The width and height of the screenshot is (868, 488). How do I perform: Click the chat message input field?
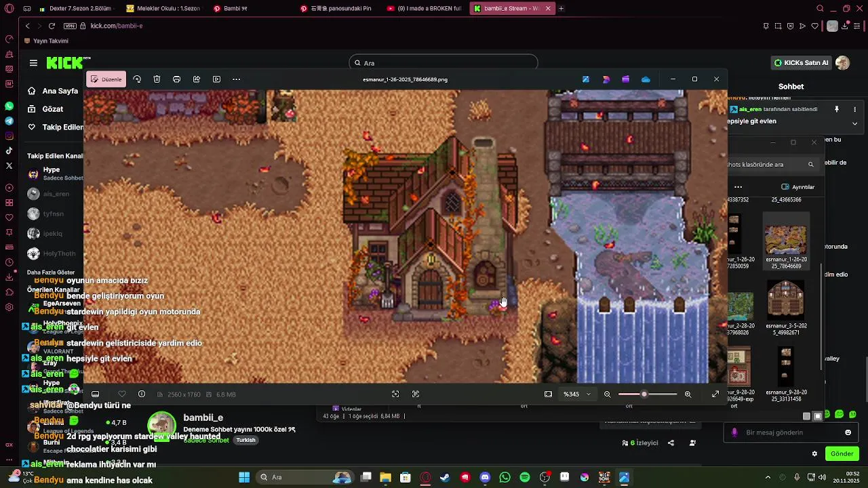(791, 432)
